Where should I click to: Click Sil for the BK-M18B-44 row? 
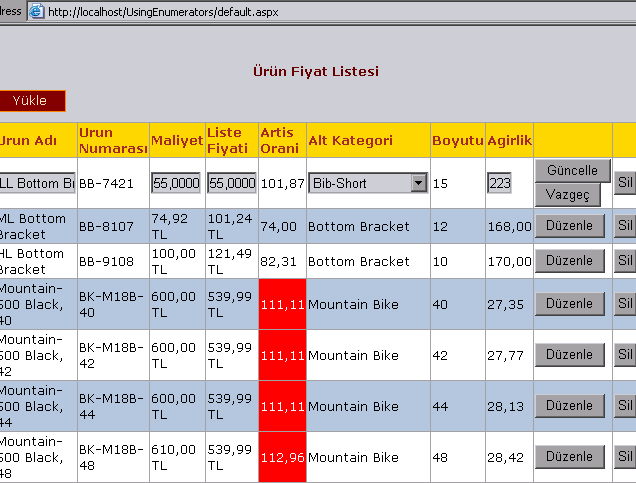[625, 405]
